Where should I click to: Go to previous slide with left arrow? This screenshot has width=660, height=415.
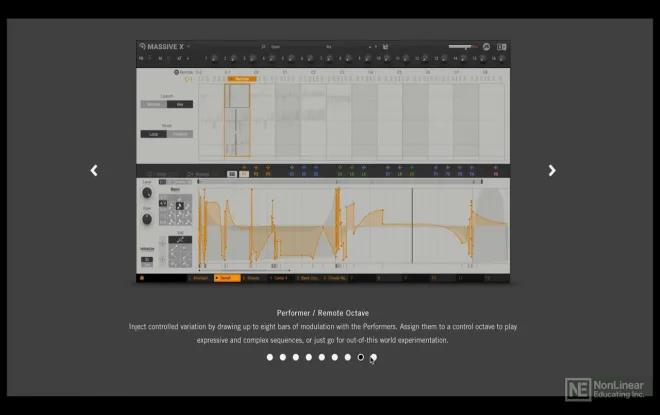[x=94, y=170]
